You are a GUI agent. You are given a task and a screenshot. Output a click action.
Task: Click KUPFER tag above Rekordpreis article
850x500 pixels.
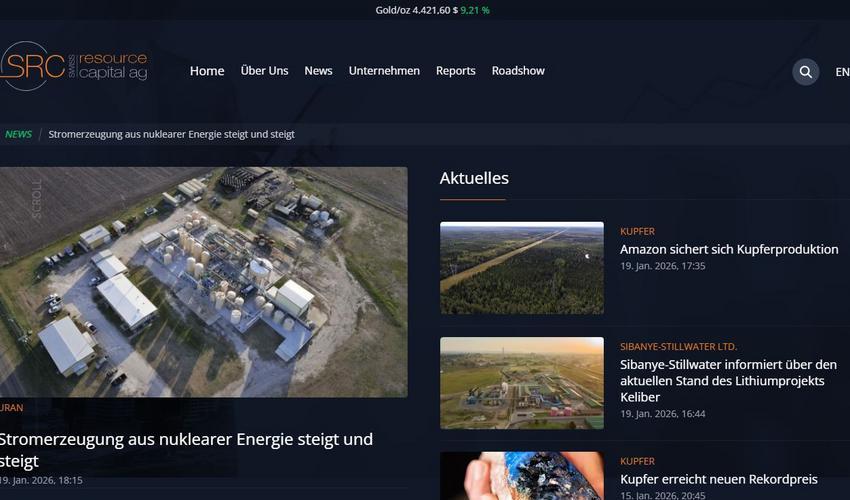[x=638, y=461]
